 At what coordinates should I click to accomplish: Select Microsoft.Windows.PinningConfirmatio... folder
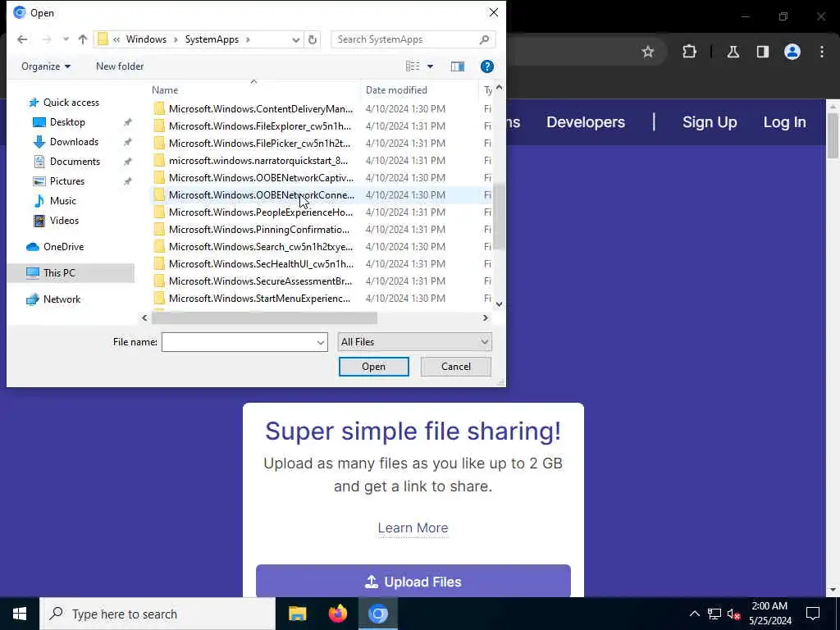258,230
